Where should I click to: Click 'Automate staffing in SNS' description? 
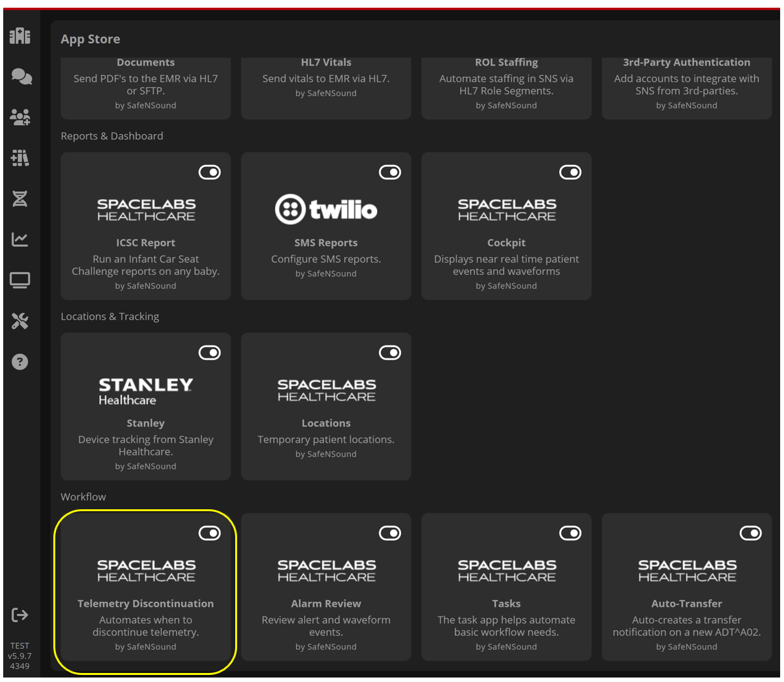(x=506, y=85)
